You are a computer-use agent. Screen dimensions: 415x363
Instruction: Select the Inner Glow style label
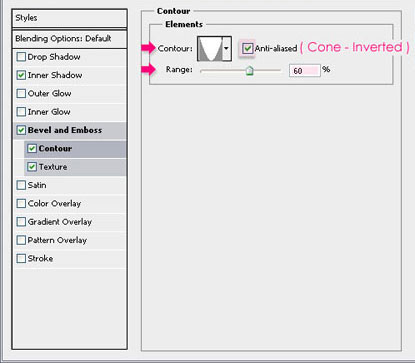49,112
